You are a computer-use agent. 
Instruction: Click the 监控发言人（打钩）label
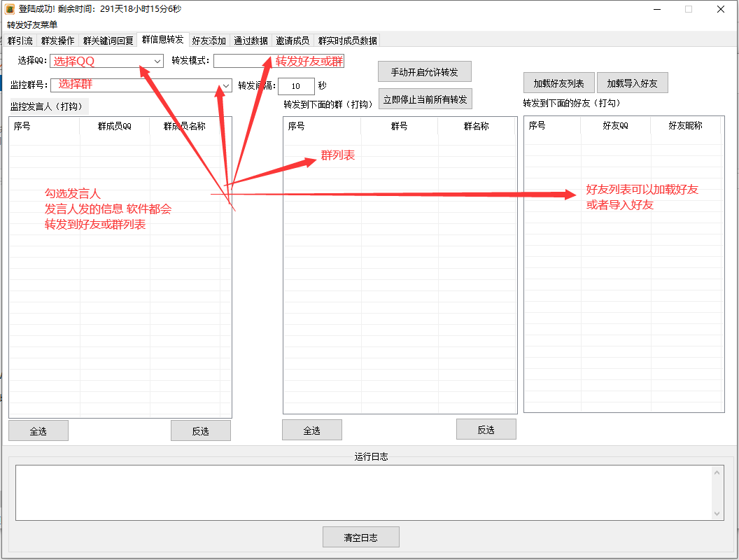click(x=49, y=106)
